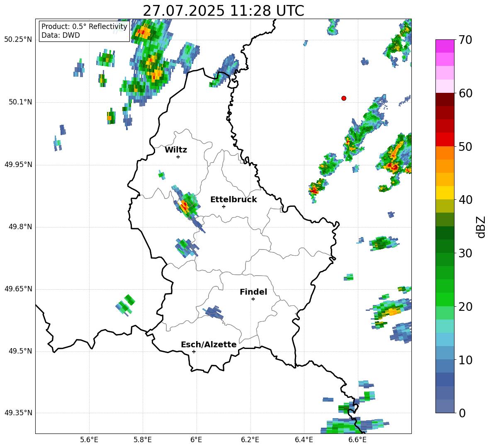
Task: Click the 49.95°N latitude label
Action: coord(18,165)
